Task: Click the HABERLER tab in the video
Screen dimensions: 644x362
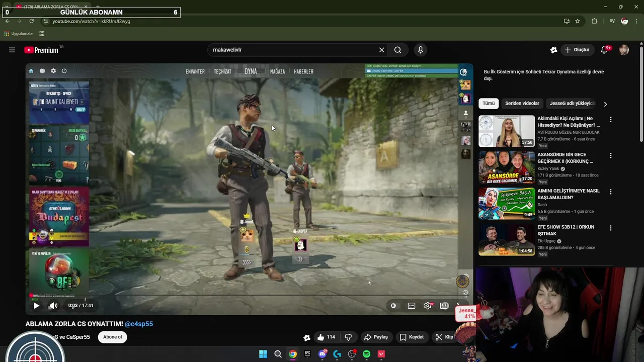Action: (303, 71)
